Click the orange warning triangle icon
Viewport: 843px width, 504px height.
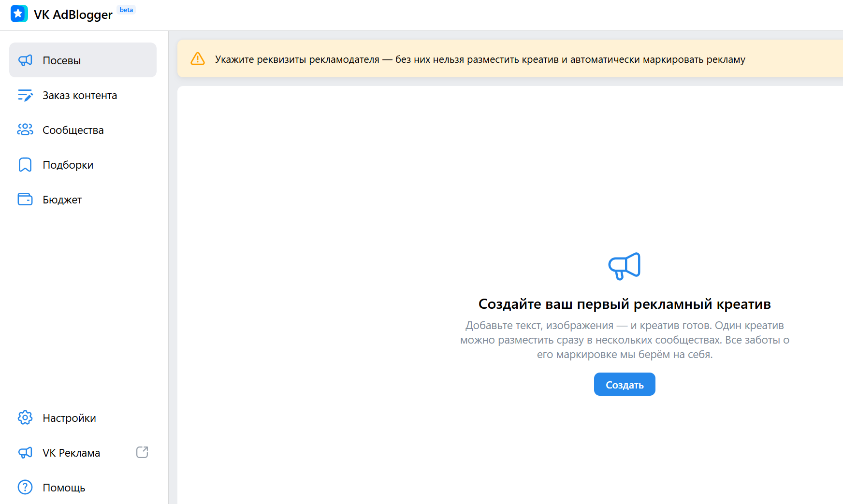point(198,59)
